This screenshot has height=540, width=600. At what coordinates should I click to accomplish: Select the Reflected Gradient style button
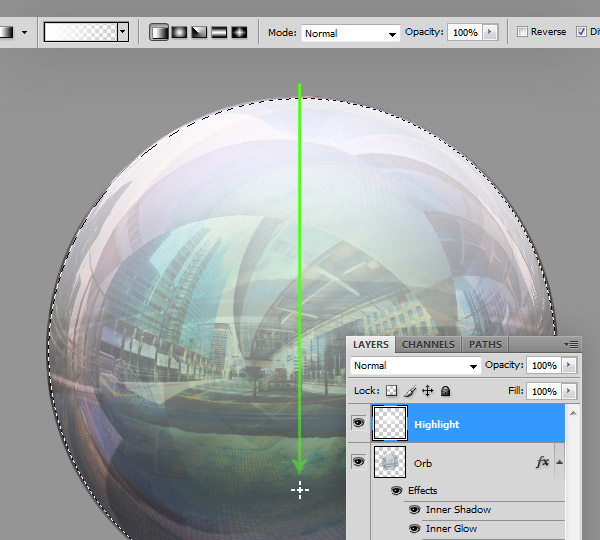point(219,33)
